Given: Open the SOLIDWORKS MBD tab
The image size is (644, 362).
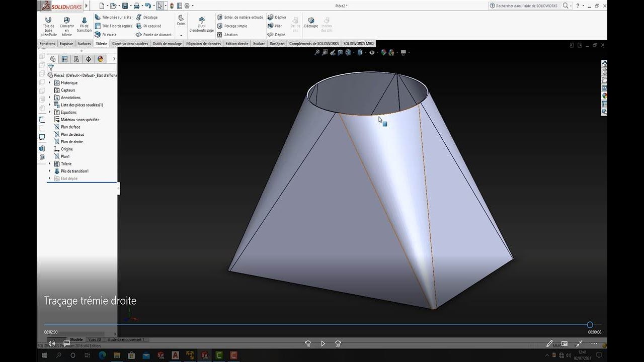Looking at the screenshot, I should click(x=359, y=44).
